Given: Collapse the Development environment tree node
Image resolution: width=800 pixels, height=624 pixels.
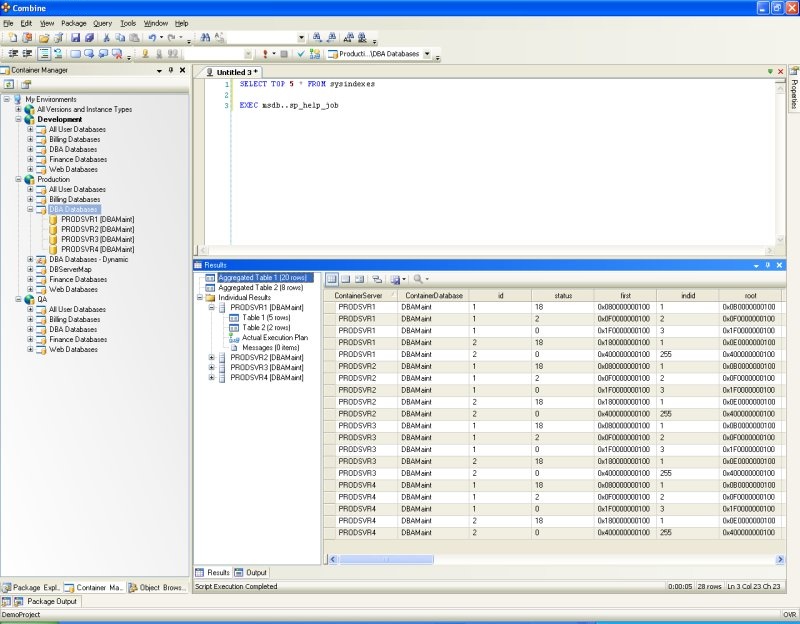Looking at the screenshot, I should [x=18, y=119].
